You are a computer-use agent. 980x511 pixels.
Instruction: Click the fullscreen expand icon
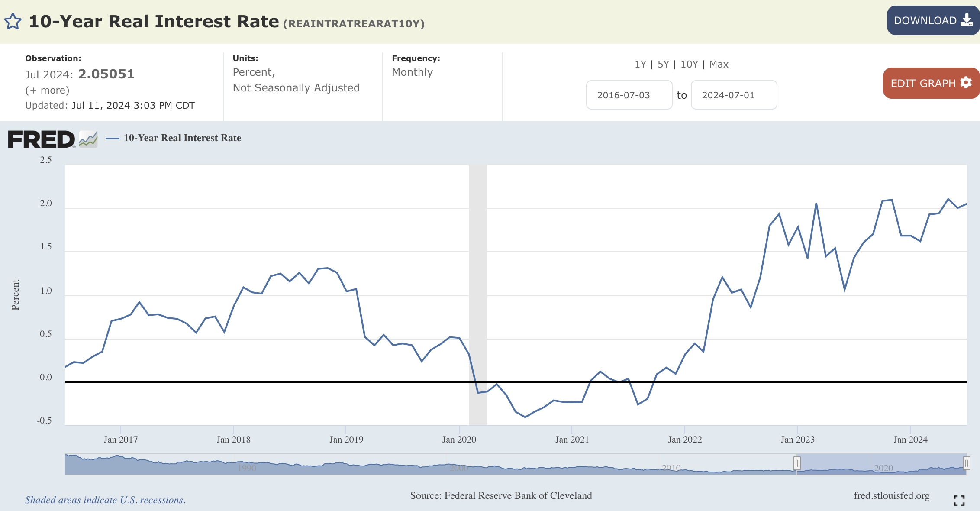click(959, 500)
